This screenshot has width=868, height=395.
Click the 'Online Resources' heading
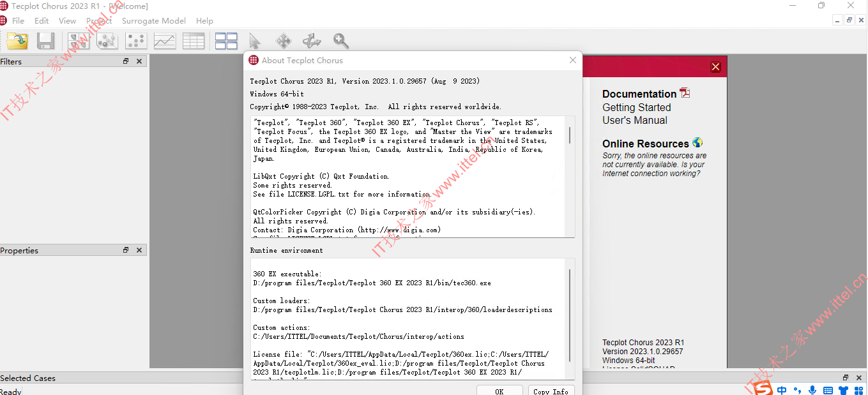645,144
